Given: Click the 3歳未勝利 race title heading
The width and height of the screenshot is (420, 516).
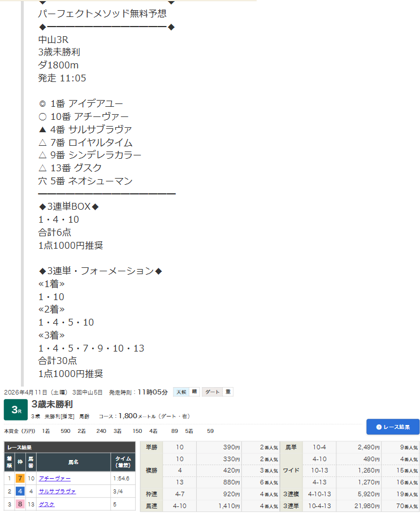Looking at the screenshot, I should [x=52, y=404].
